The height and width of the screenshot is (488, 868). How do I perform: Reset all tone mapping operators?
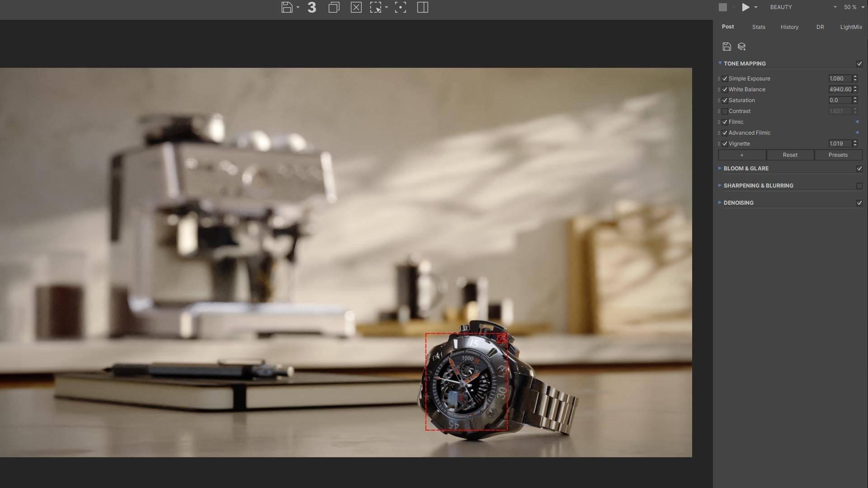(x=790, y=155)
